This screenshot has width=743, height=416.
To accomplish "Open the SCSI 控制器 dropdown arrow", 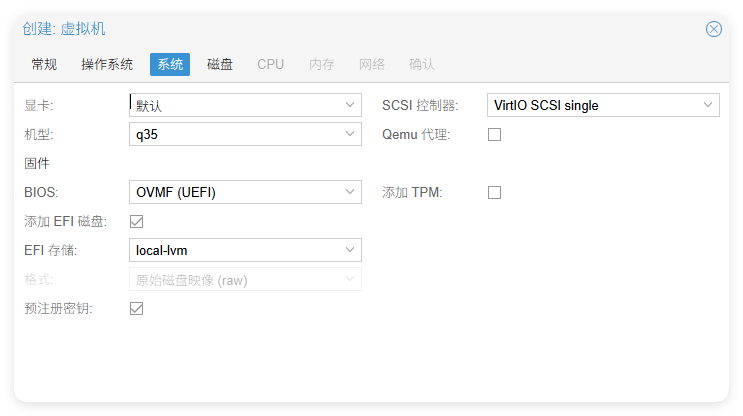I will click(707, 105).
